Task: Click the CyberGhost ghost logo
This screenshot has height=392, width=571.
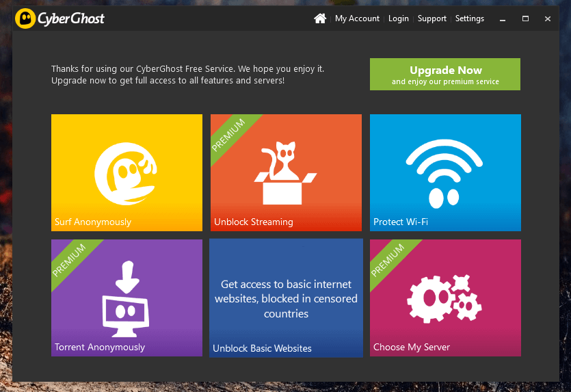Action: click(x=25, y=18)
